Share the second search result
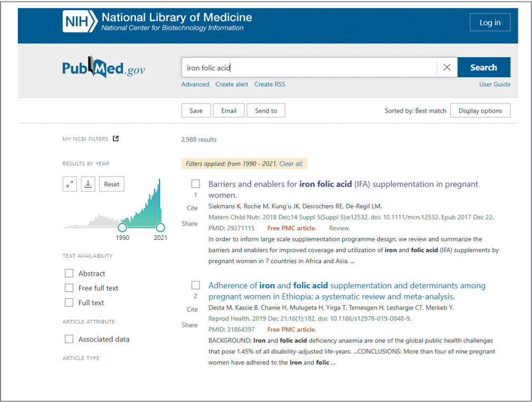Viewport: 532px width, 403px height. pyautogui.click(x=190, y=325)
